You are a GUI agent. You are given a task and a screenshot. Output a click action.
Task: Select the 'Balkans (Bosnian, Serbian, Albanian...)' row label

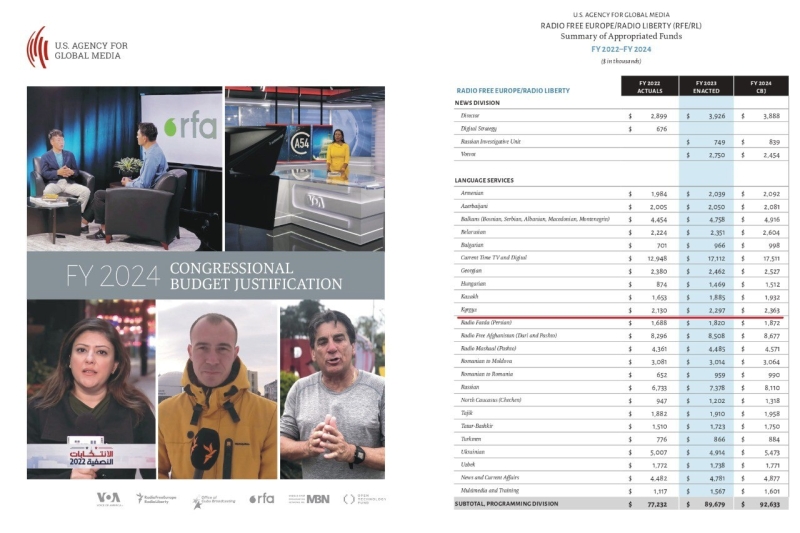[535, 219]
